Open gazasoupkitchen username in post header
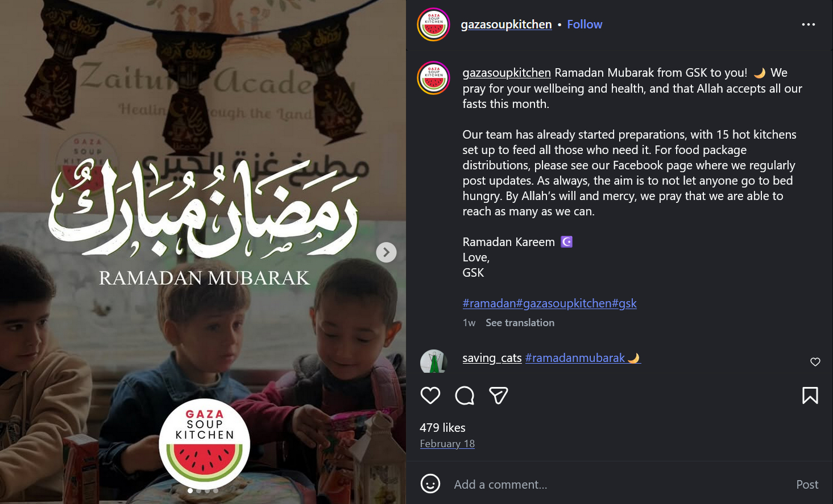 (506, 24)
